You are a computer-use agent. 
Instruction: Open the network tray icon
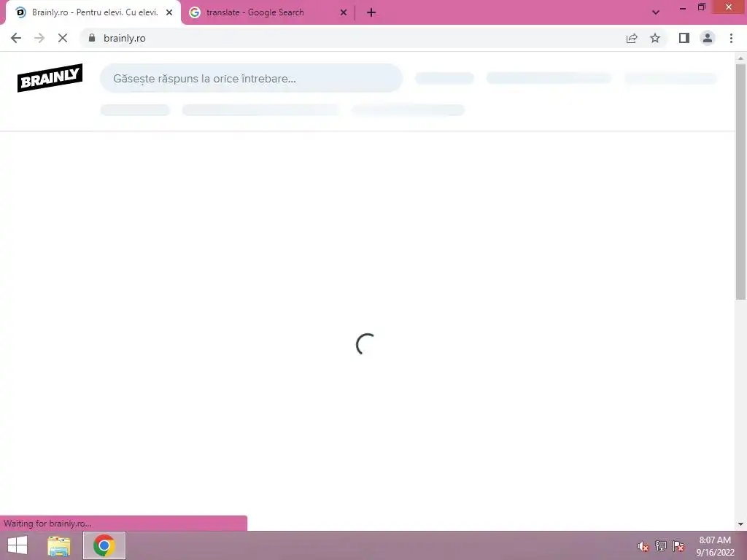[x=661, y=545]
